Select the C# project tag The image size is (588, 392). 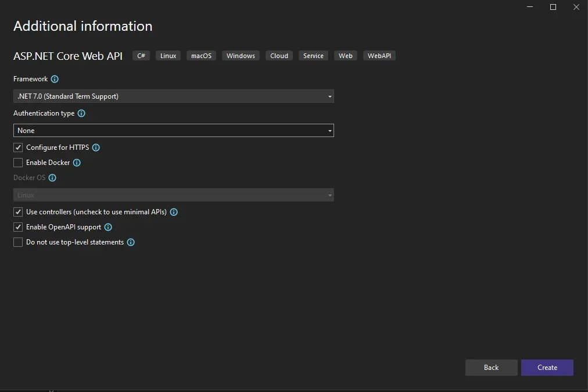[141, 55]
